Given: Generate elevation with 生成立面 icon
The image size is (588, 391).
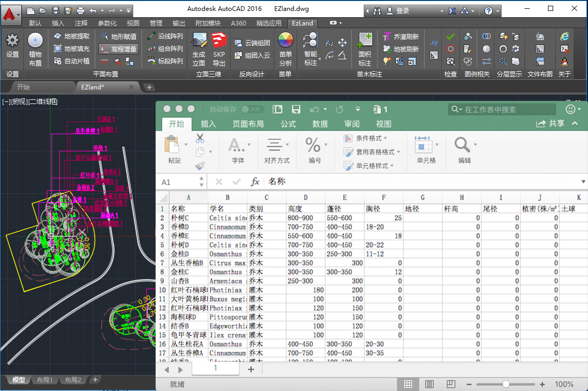Looking at the screenshot, I should (x=199, y=49).
